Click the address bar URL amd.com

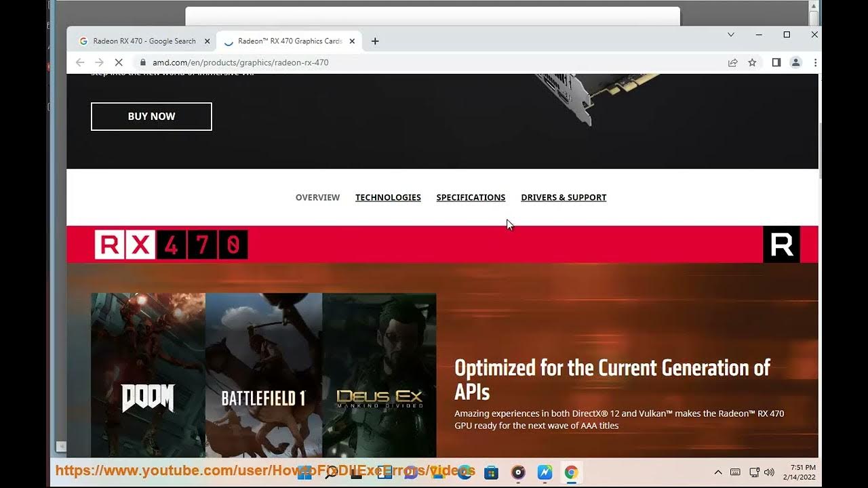(x=240, y=62)
